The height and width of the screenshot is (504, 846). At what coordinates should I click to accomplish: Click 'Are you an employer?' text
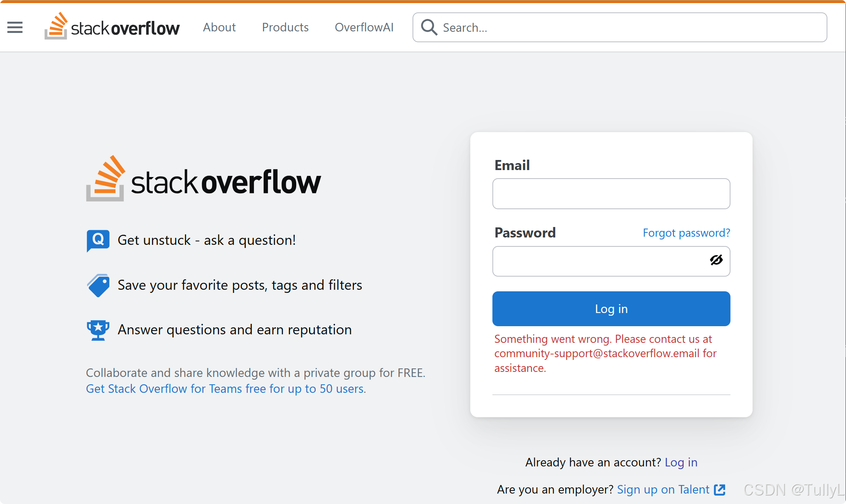pyautogui.click(x=555, y=490)
